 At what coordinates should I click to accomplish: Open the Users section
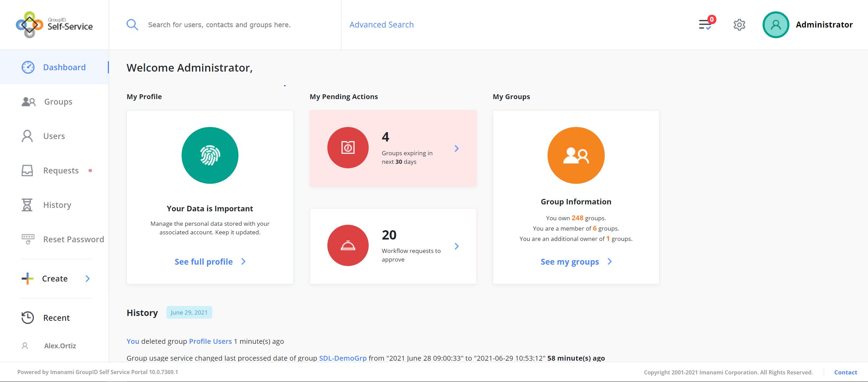[x=54, y=136]
